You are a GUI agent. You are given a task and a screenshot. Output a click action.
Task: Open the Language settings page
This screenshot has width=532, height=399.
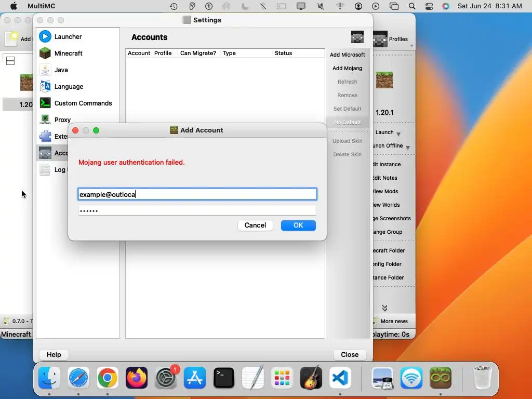(61, 87)
